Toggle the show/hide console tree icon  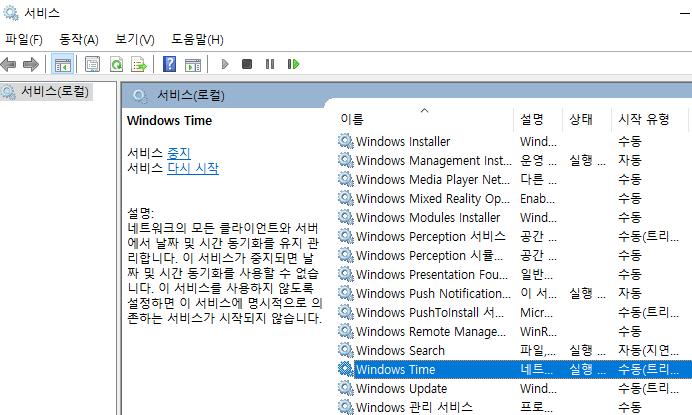coord(62,64)
